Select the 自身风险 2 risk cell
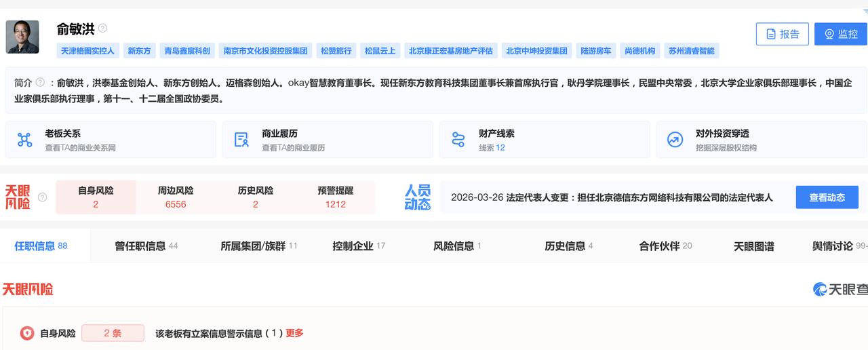868x350 pixels. (x=96, y=197)
